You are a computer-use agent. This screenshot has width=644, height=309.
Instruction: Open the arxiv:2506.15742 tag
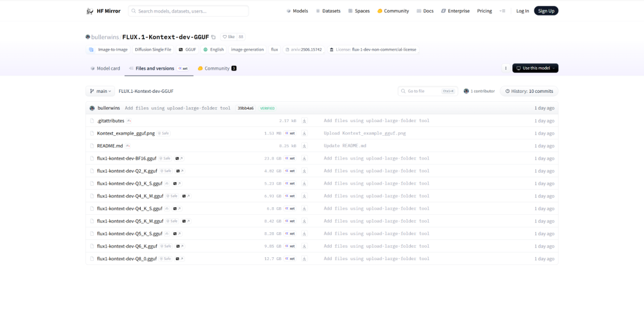tap(304, 49)
